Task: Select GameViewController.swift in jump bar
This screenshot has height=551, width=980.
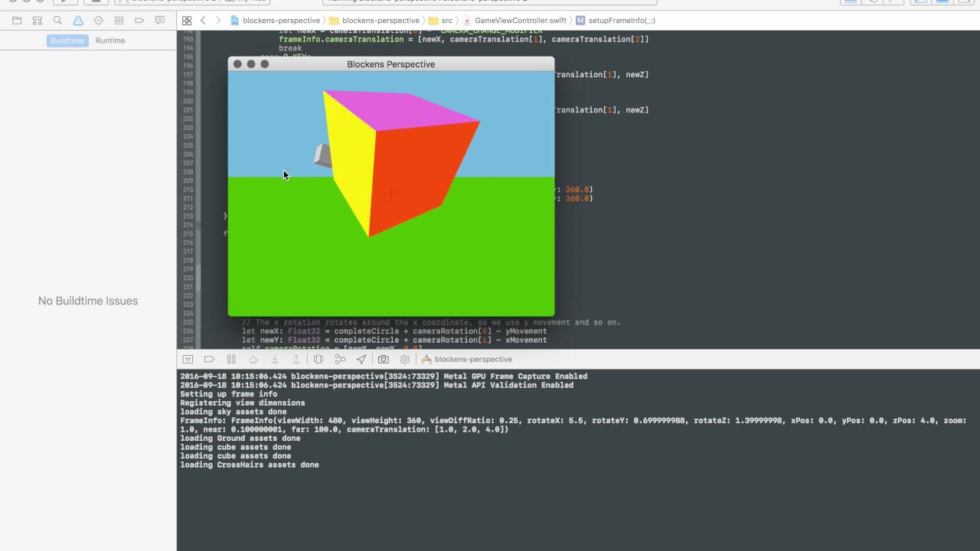Action: pyautogui.click(x=514, y=21)
